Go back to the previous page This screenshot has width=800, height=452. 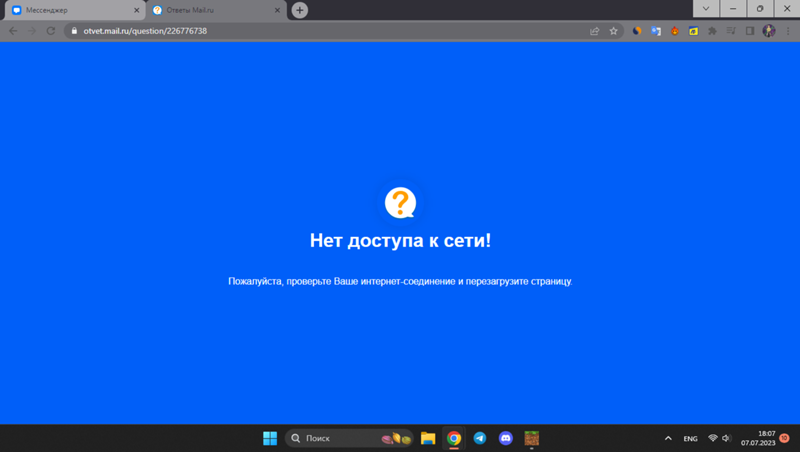(x=12, y=31)
